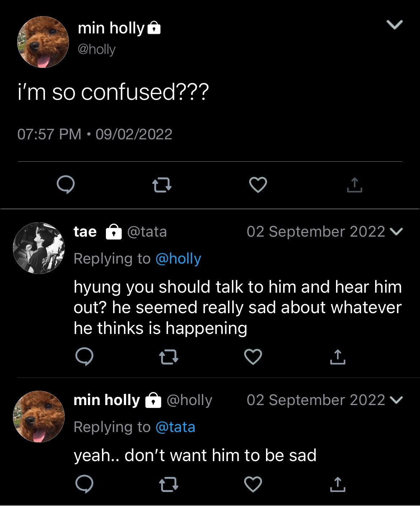Reply to tae's tweet about hyung
Screen dimensions: 420x506
click(x=84, y=357)
